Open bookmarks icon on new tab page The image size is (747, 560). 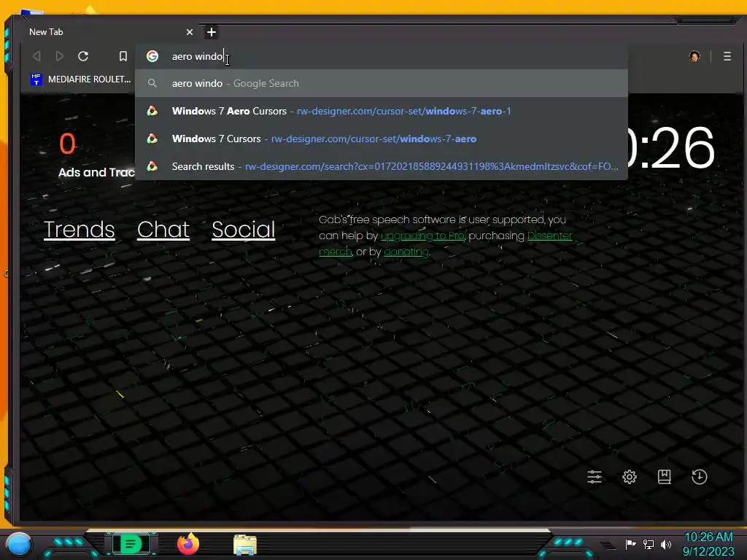tap(664, 477)
